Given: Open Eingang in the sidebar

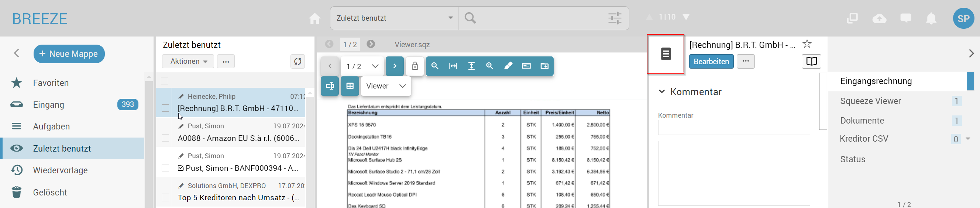Looking at the screenshot, I should coord(48,105).
